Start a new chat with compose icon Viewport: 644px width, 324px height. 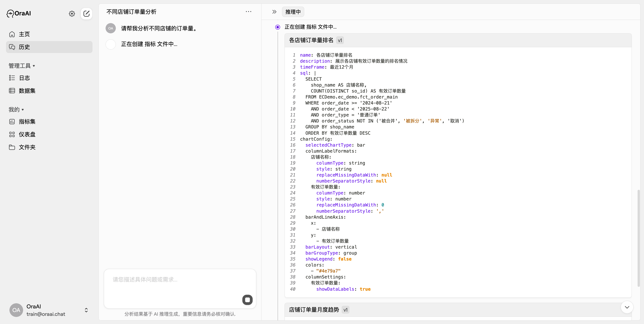[86, 13]
